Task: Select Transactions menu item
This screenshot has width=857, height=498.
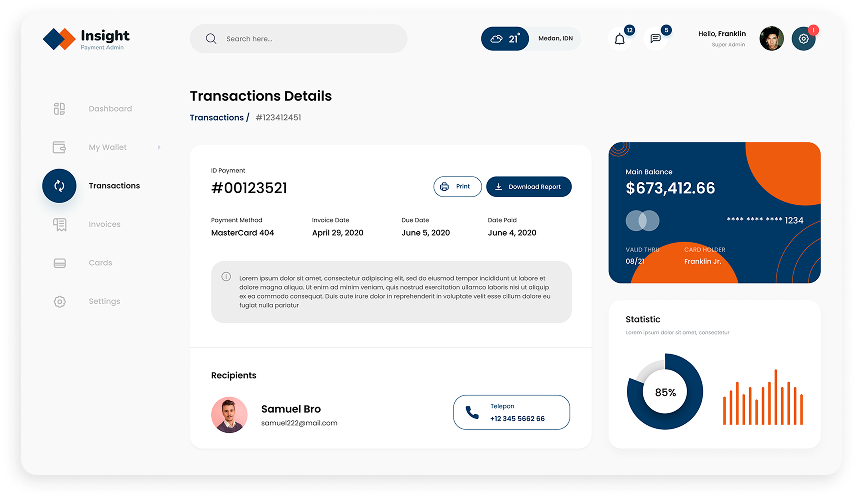Action: (114, 186)
